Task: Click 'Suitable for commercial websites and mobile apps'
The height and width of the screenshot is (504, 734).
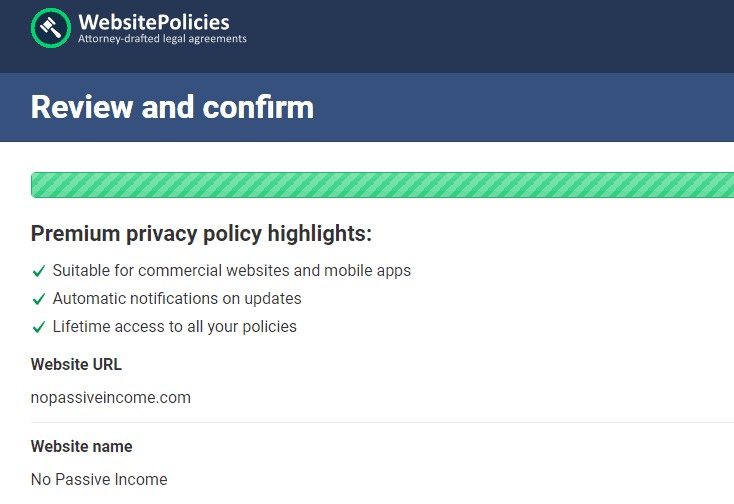Action: (x=231, y=271)
